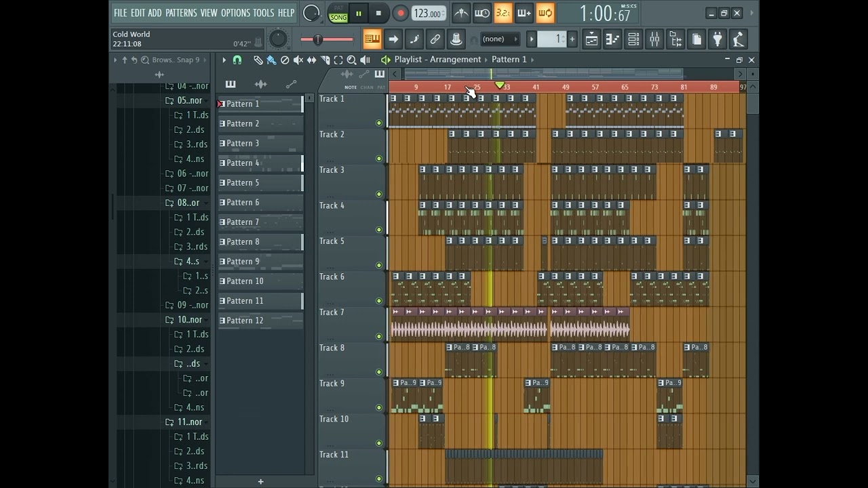This screenshot has height=488, width=868.
Task: Open the playlist options arrow menu
Action: (x=224, y=60)
